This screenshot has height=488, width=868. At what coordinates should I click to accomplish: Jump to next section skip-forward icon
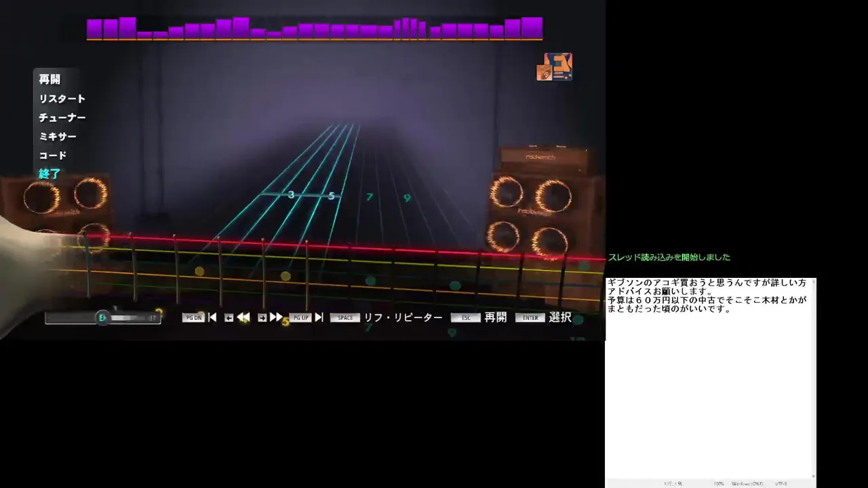click(x=319, y=317)
